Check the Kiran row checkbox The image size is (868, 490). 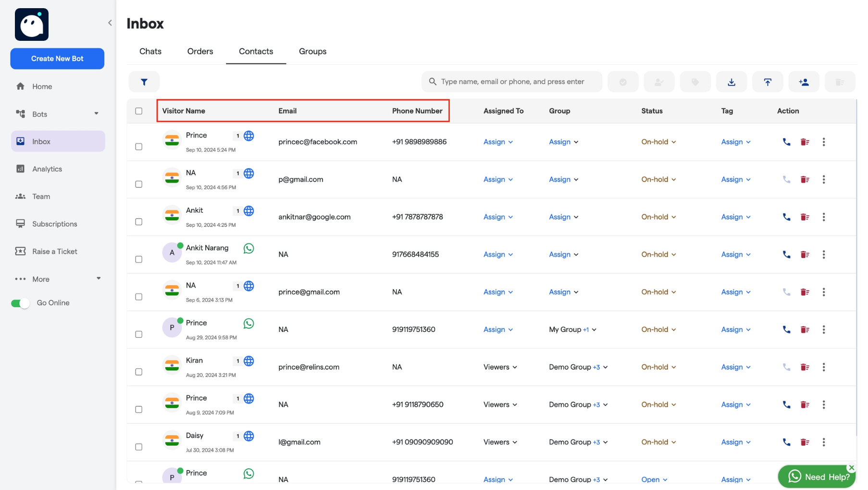138,372
